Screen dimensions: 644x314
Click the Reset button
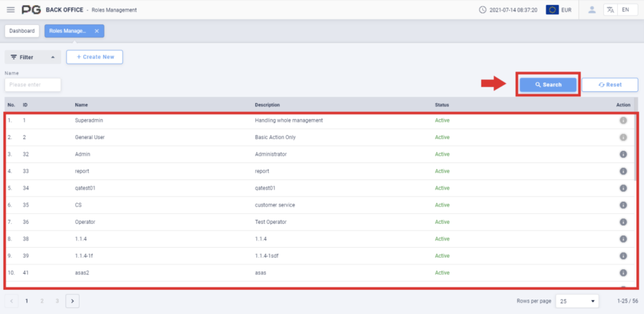coord(610,84)
